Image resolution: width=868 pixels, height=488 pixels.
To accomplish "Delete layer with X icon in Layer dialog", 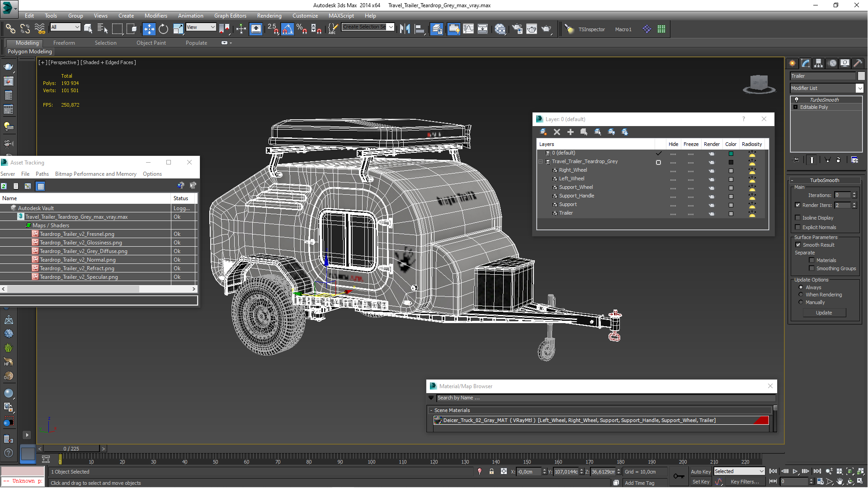I will click(x=557, y=132).
